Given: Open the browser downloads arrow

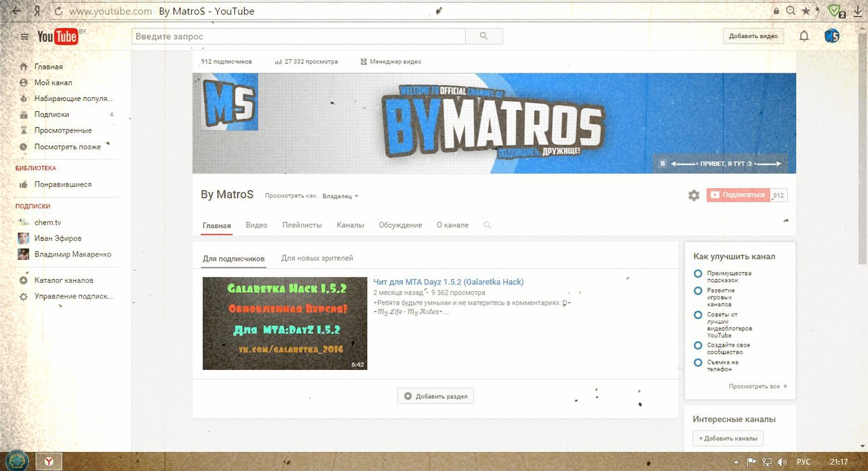Looking at the screenshot, I should point(857,11).
